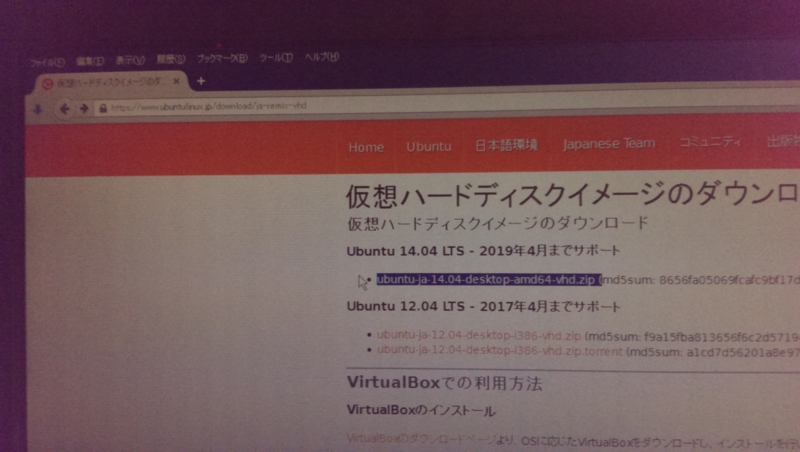Download ubuntu-ja-12.04-desktop-i386-vhd.zip.torrent
Image resolution: width=800 pixels, height=452 pixels.
(x=499, y=351)
